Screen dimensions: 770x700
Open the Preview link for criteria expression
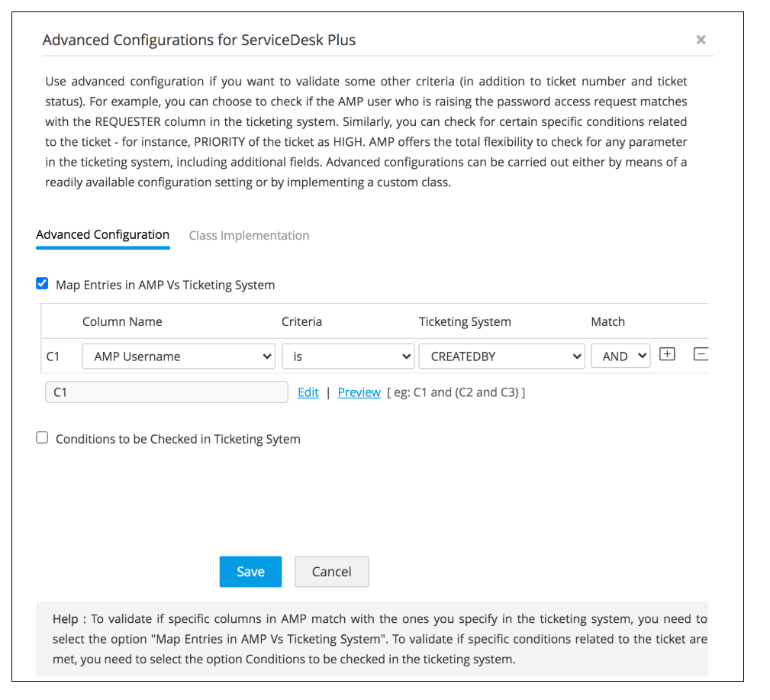pos(359,392)
